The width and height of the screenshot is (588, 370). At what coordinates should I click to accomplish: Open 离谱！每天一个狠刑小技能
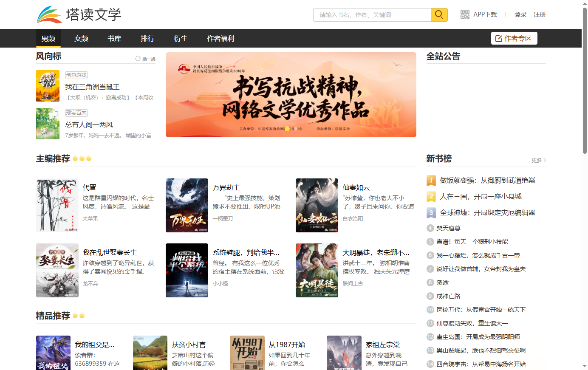pyautogui.click(x=472, y=242)
